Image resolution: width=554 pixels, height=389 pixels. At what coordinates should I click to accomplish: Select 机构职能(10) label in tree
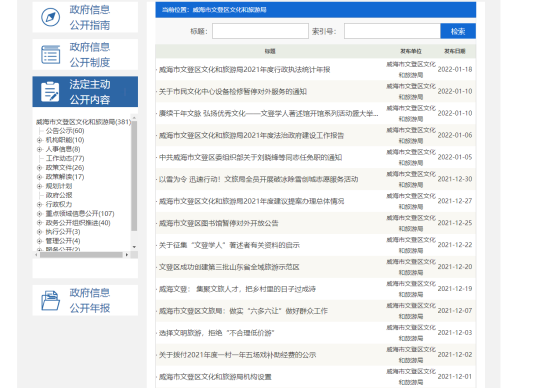pos(65,140)
